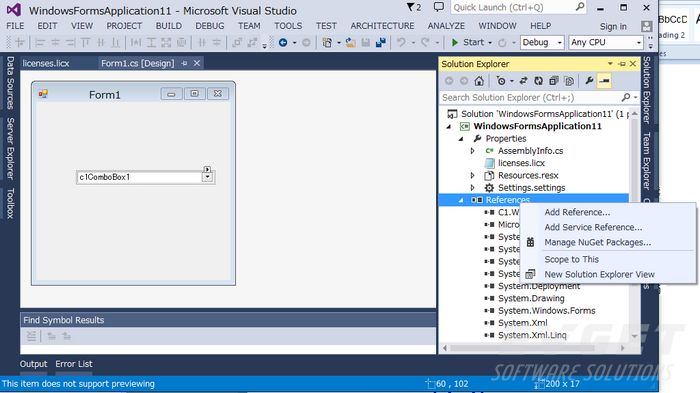The height and width of the screenshot is (393, 700).
Task: Open the Server Explorer side tab
Action: tap(10, 149)
